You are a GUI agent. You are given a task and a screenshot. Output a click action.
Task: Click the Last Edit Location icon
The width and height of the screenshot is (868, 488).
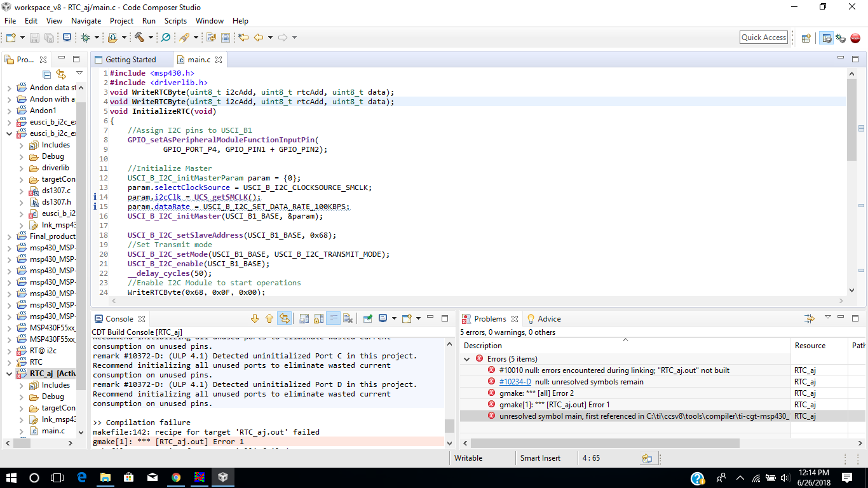[x=243, y=37]
